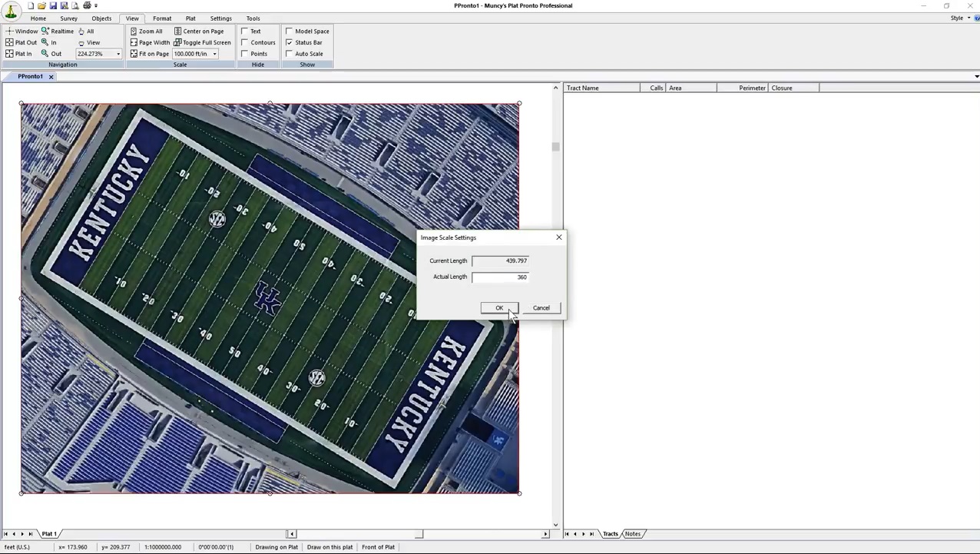Viewport: 980px width, 554px height.
Task: Click Zoom All in Scale group
Action: [146, 32]
